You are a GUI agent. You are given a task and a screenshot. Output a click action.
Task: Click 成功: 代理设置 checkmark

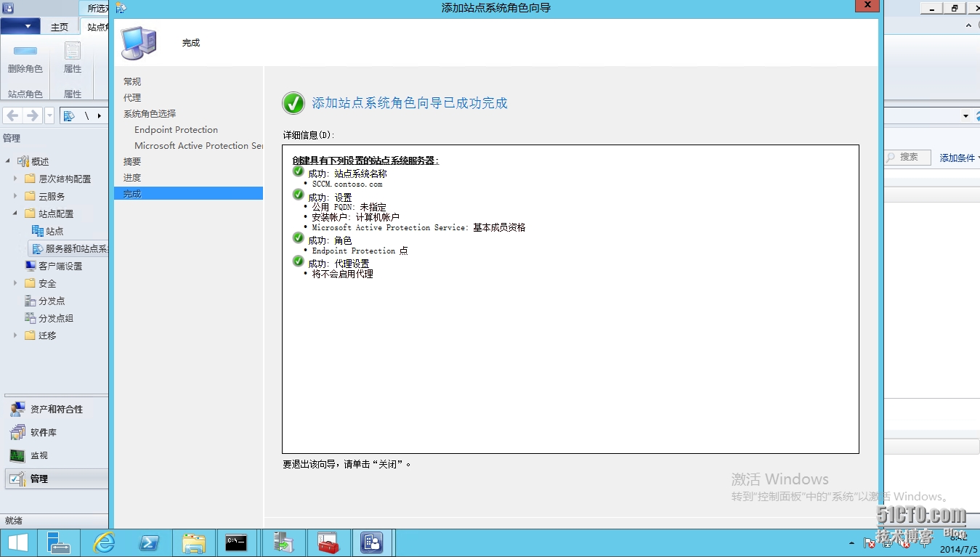298,261
